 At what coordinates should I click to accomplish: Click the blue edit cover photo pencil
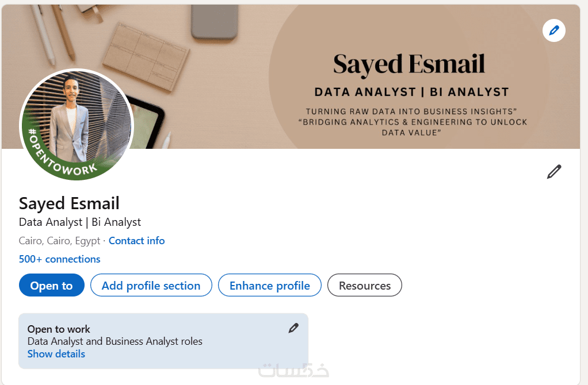[554, 30]
